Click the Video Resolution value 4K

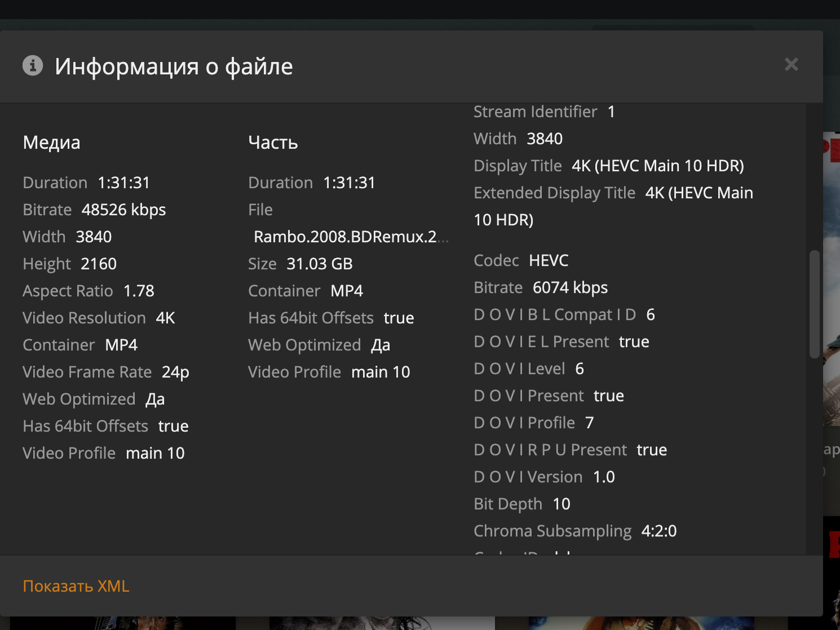166,318
